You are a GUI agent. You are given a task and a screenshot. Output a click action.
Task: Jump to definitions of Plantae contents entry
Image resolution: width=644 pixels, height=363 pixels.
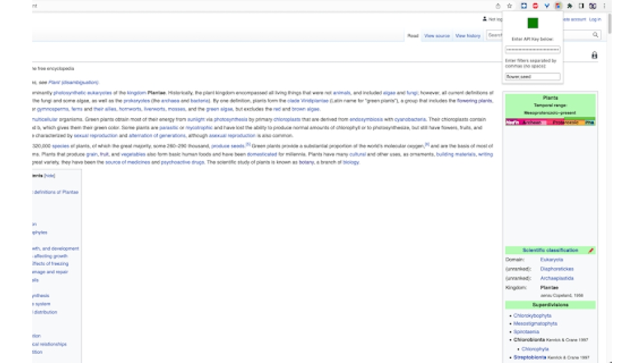click(x=56, y=192)
